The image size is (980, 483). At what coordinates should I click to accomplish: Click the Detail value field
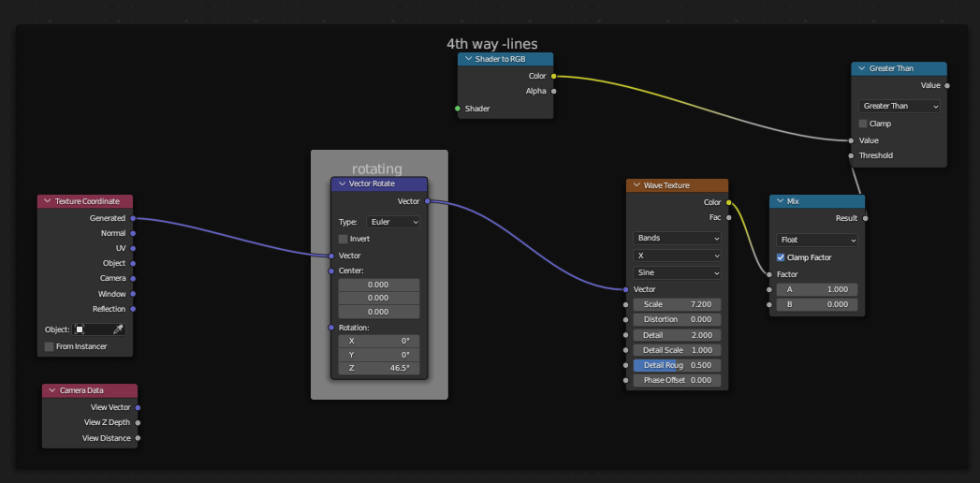(677, 335)
